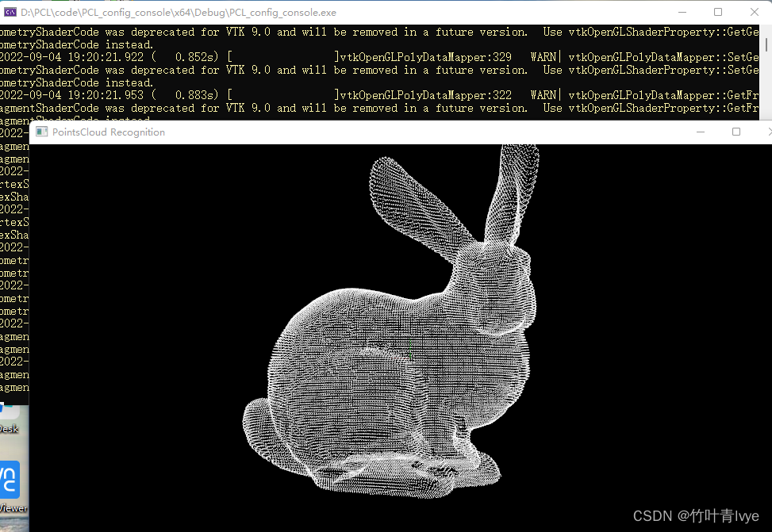Minimize the PointsCloud Recognition window
Viewport: 772px width, 532px height.
pos(701,132)
